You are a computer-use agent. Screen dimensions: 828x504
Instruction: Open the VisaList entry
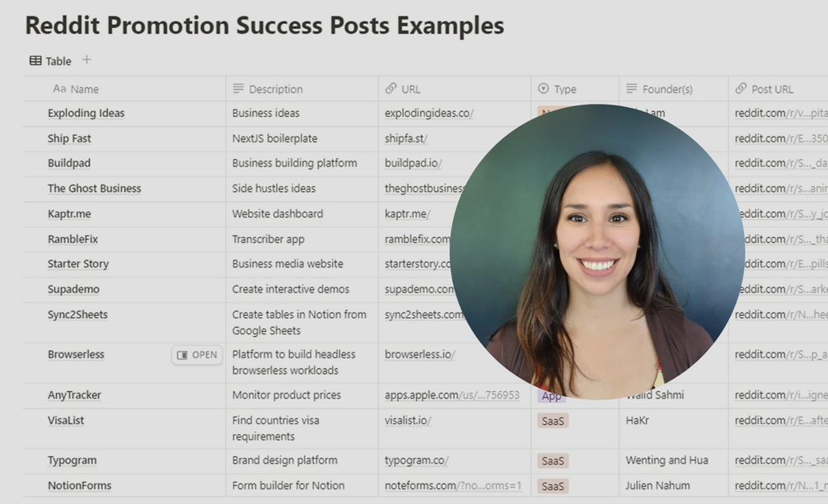[x=66, y=421]
